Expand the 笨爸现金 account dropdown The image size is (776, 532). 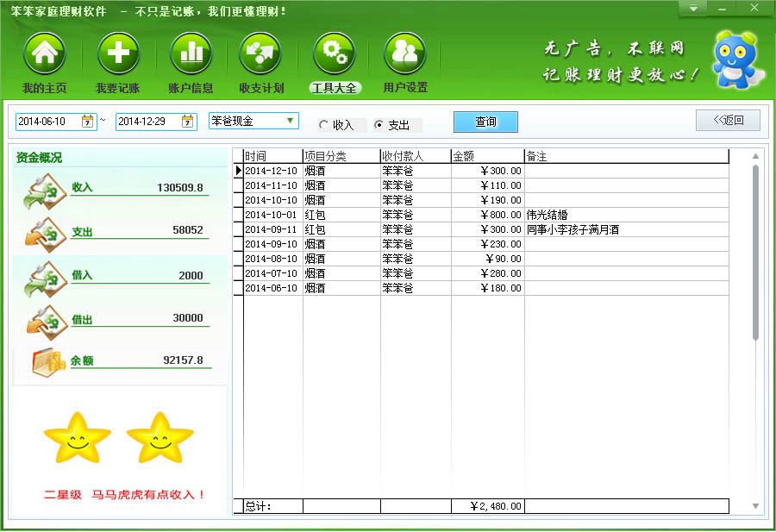tap(290, 121)
